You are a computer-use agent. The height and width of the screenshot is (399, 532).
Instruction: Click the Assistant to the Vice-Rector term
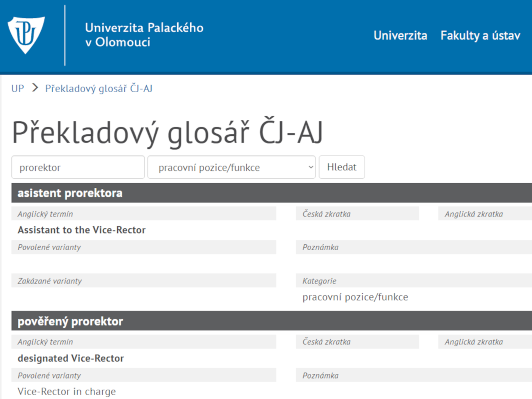click(x=81, y=230)
